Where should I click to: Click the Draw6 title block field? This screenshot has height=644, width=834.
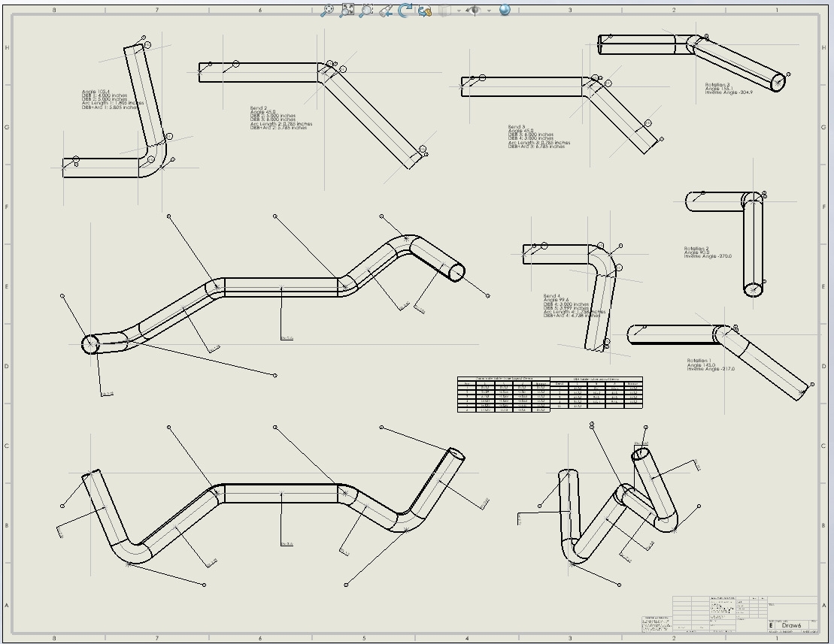pyautogui.click(x=793, y=624)
